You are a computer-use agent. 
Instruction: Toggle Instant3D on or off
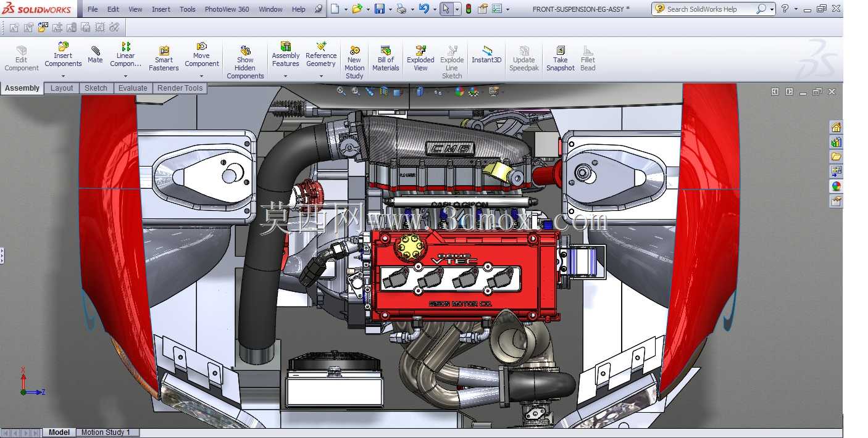point(487,54)
